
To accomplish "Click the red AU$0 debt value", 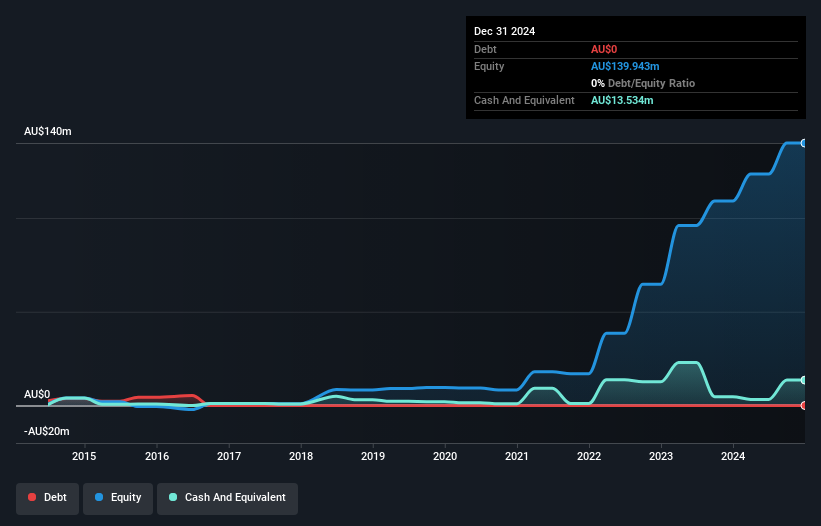I will click(604, 49).
